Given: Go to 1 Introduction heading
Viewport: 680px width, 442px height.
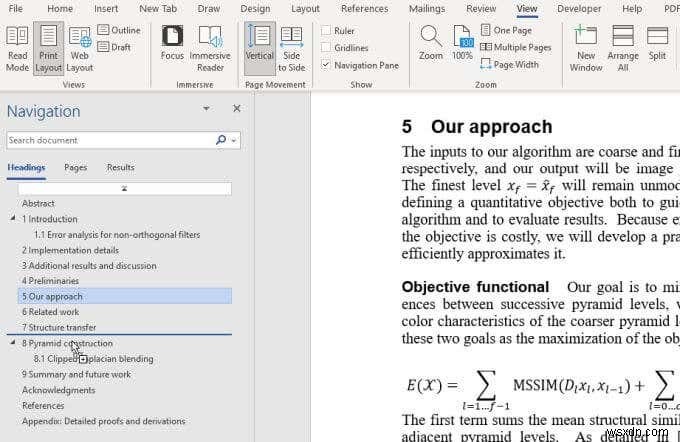Looking at the screenshot, I should [49, 219].
